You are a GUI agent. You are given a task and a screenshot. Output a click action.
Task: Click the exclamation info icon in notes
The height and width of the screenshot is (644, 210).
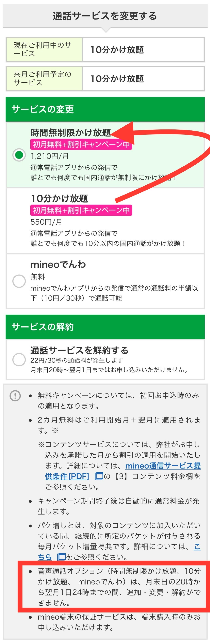[15, 396]
